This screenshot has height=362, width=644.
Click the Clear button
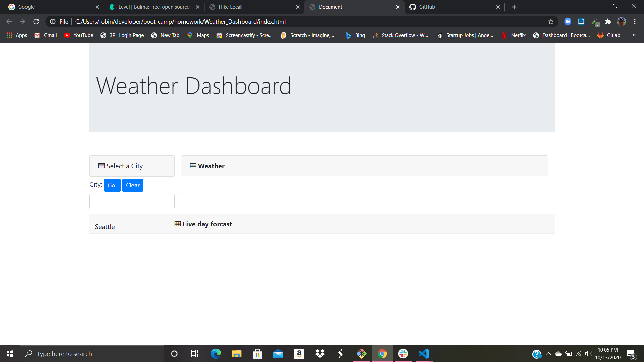tap(133, 185)
